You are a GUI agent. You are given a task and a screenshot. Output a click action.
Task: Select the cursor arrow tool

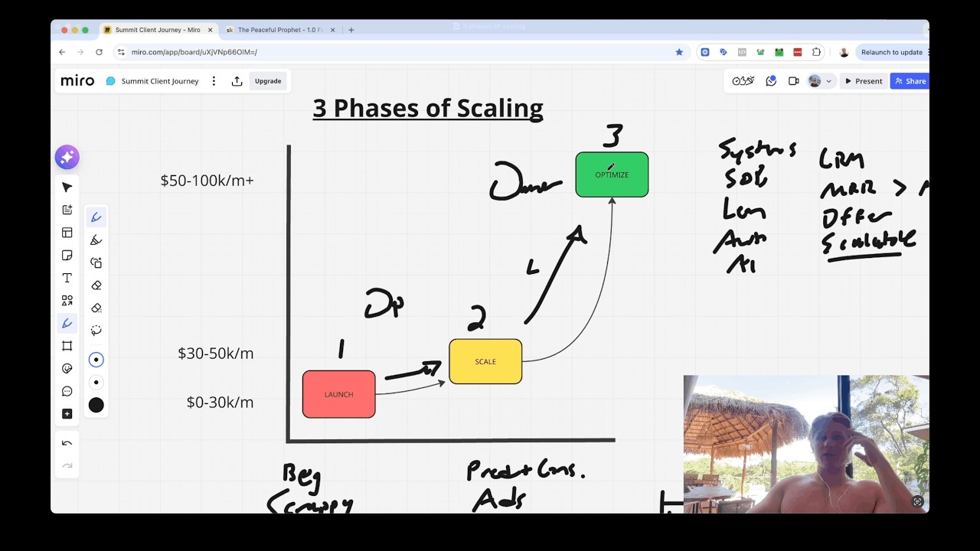tap(67, 187)
